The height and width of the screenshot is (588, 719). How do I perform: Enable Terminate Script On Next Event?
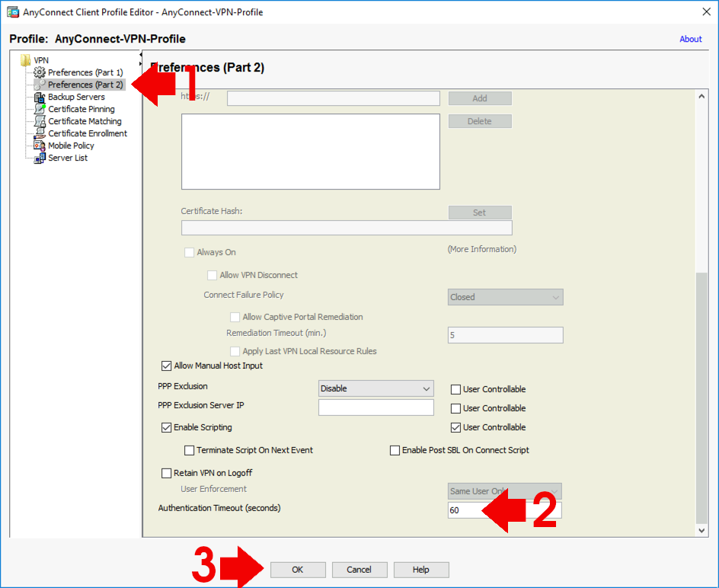coord(189,450)
